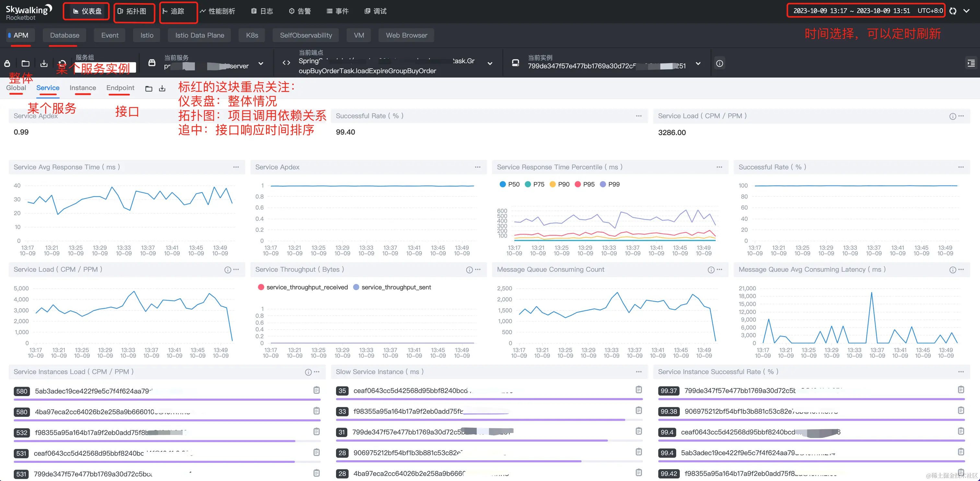This screenshot has height=481, width=980.
Task: Open more options on Service Apdex chart
Action: [x=477, y=167]
